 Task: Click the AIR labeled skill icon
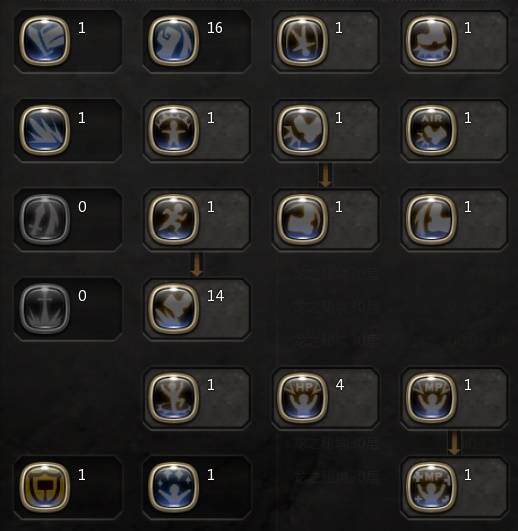431,130
